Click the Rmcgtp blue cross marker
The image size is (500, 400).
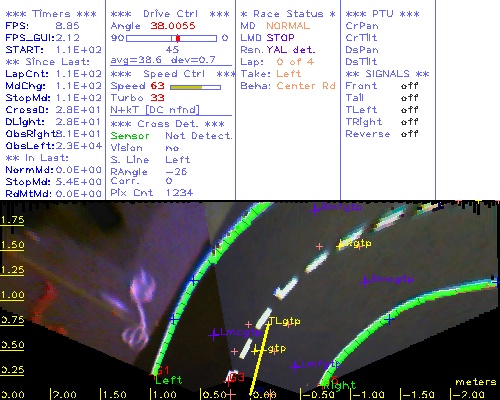point(366,282)
